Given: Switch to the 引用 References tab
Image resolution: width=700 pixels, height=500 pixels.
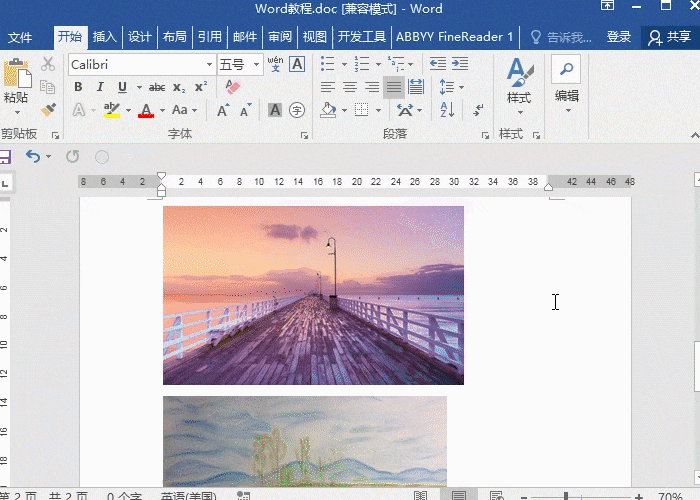Looking at the screenshot, I should 210,37.
